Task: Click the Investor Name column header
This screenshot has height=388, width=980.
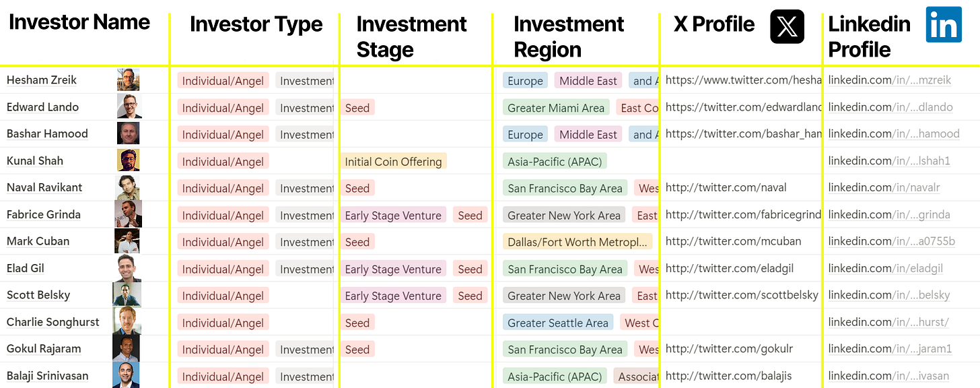Action: (79, 22)
